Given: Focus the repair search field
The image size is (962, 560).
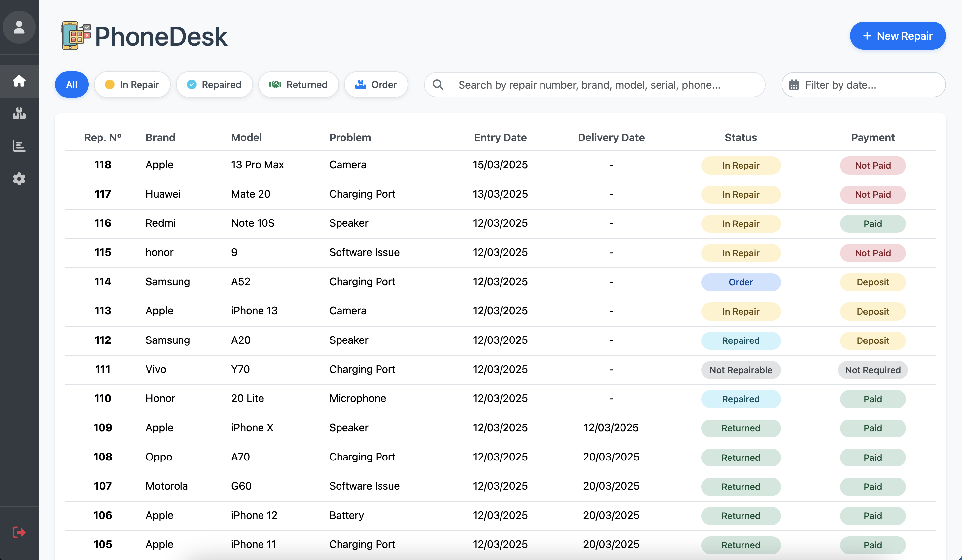Looking at the screenshot, I should 594,84.
